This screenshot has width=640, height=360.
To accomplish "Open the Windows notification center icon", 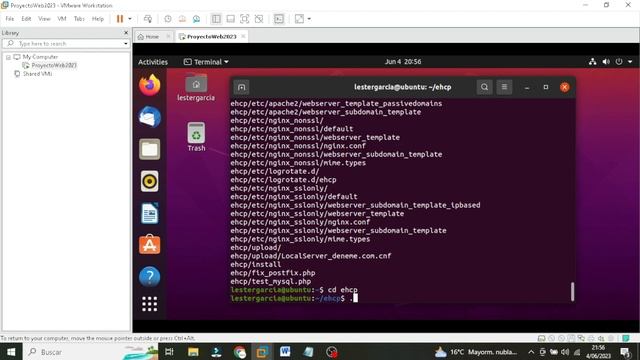I will pos(625,352).
